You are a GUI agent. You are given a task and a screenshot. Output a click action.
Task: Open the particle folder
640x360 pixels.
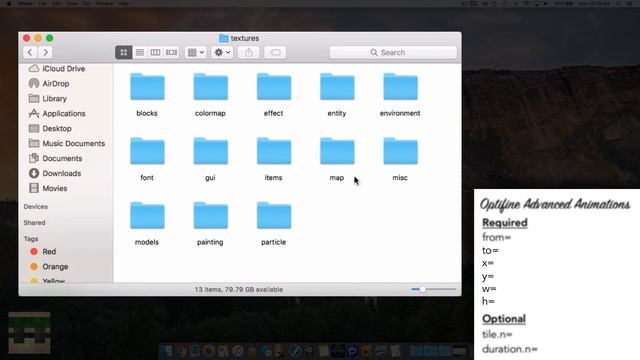[273, 216]
